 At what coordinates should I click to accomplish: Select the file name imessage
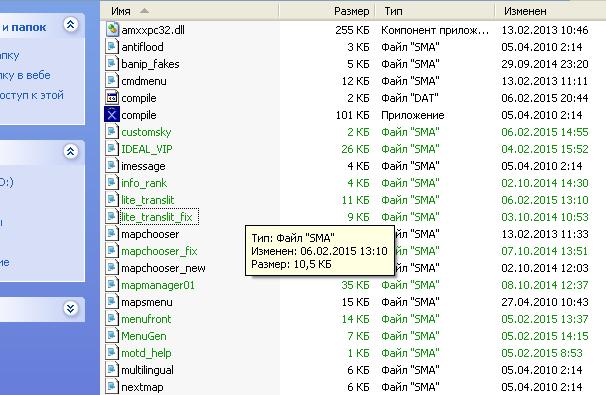[x=143, y=166]
